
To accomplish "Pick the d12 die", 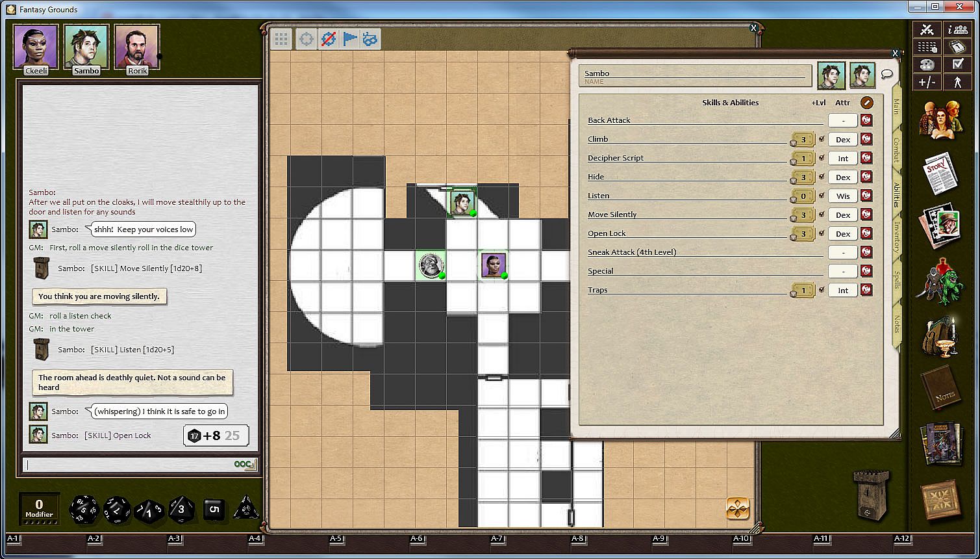I will [x=117, y=510].
